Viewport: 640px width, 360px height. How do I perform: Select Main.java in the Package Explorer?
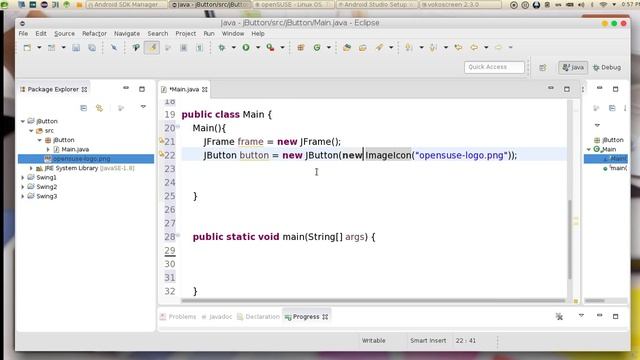click(75, 149)
